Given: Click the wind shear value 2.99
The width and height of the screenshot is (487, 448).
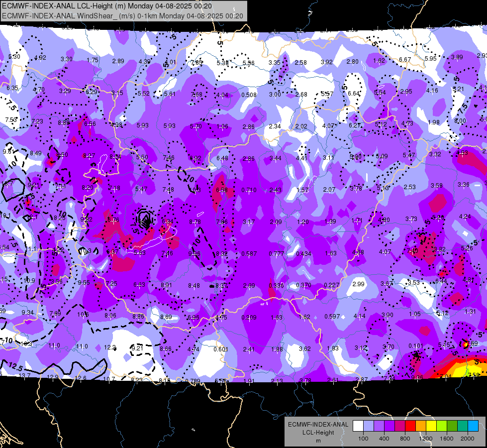Looking at the screenshot, I should [x=359, y=284].
